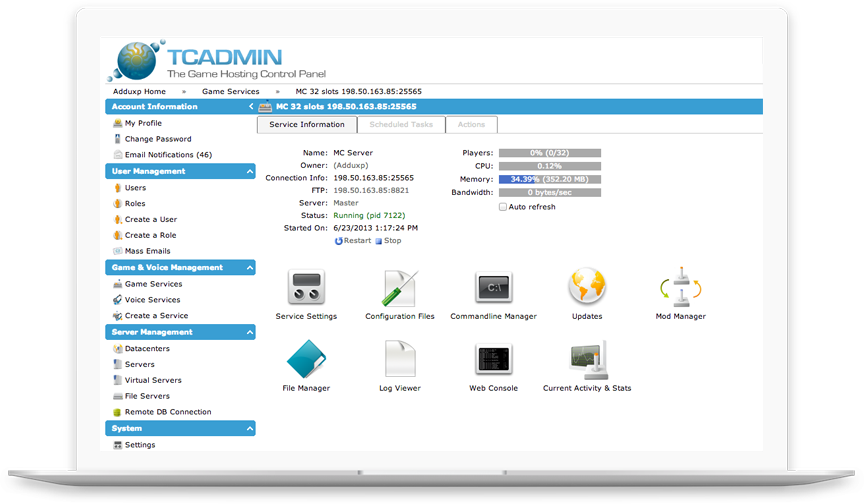Switch to the Actions tab

pos(472,124)
